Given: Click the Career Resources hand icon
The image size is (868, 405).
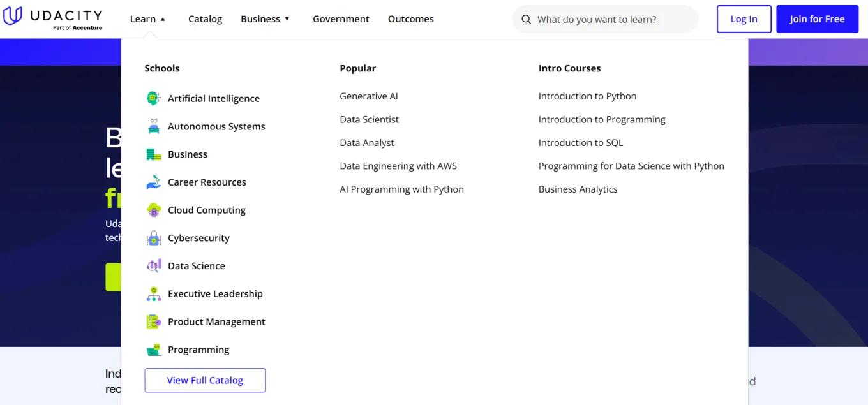Looking at the screenshot, I should (x=153, y=182).
